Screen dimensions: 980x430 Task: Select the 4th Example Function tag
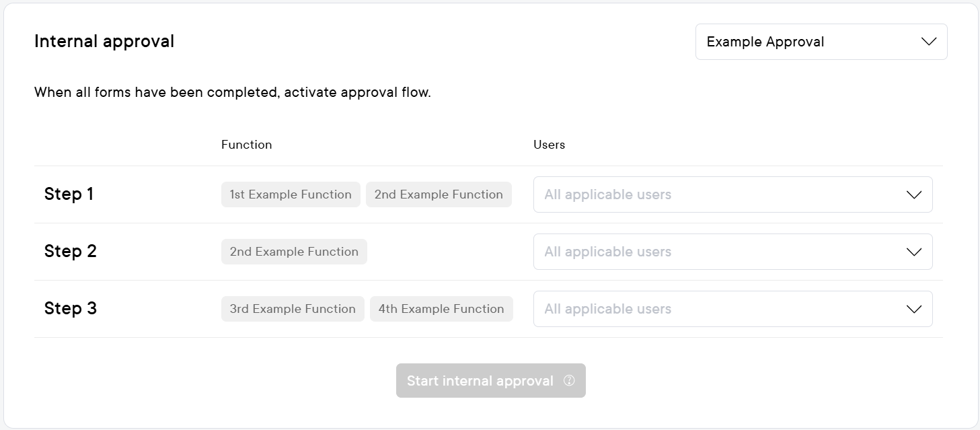pos(441,309)
